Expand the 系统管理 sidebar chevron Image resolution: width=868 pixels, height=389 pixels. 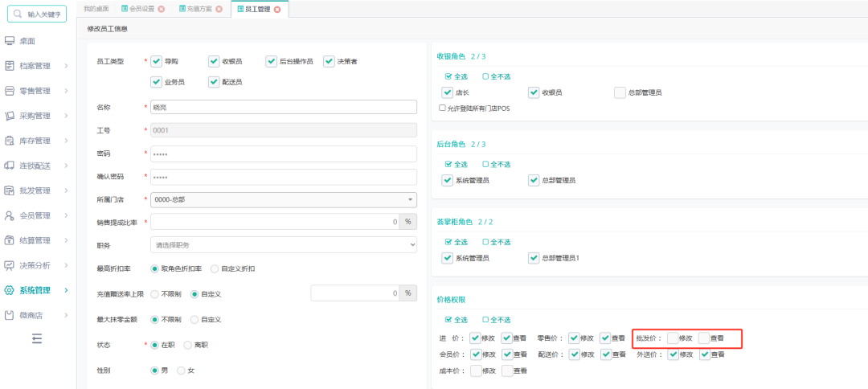(66, 290)
